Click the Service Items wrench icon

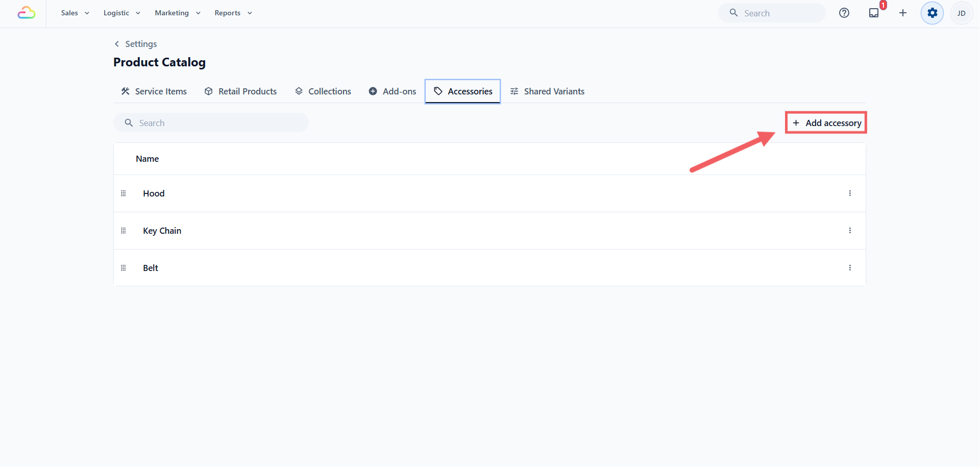coord(125,91)
